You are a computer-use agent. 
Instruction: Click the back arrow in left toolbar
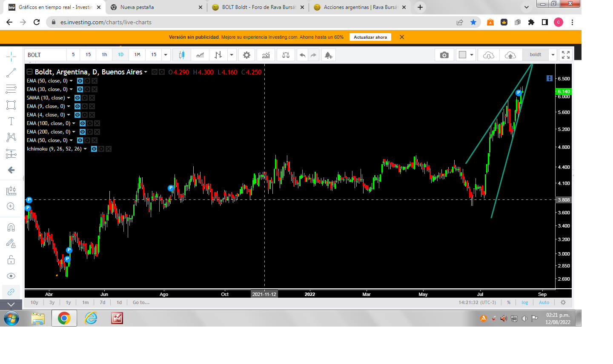click(11, 170)
